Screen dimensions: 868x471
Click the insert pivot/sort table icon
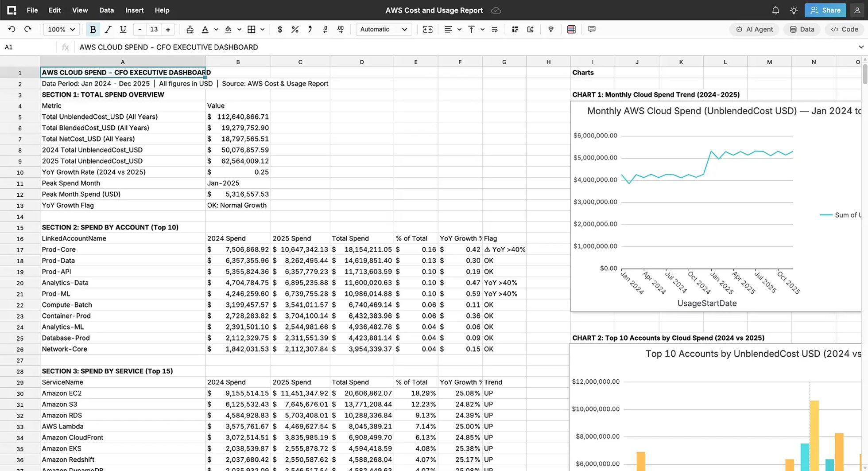pyautogui.click(x=515, y=29)
